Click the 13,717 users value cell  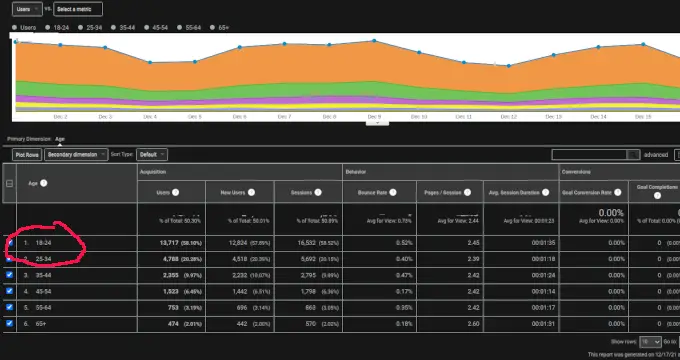[x=169, y=243]
